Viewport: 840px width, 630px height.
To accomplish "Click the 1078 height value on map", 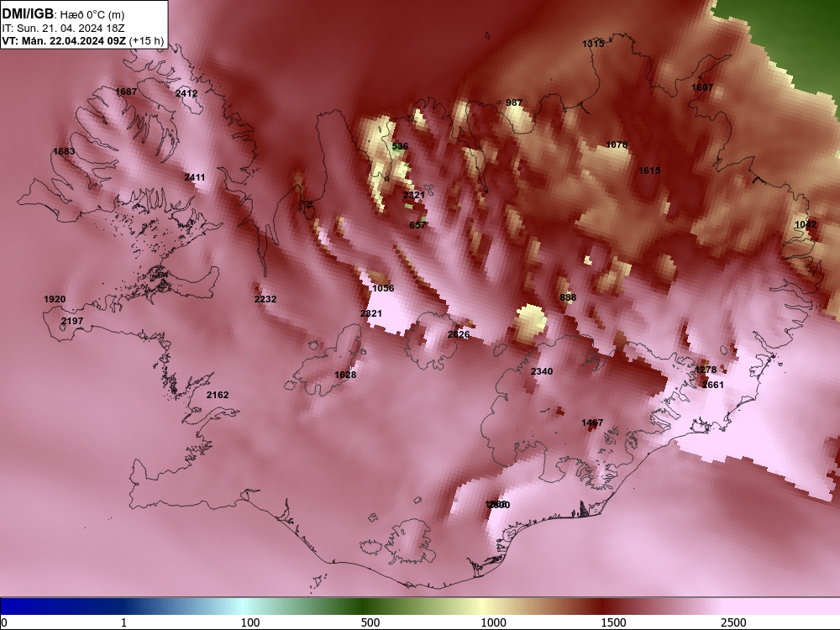I will (x=616, y=144).
